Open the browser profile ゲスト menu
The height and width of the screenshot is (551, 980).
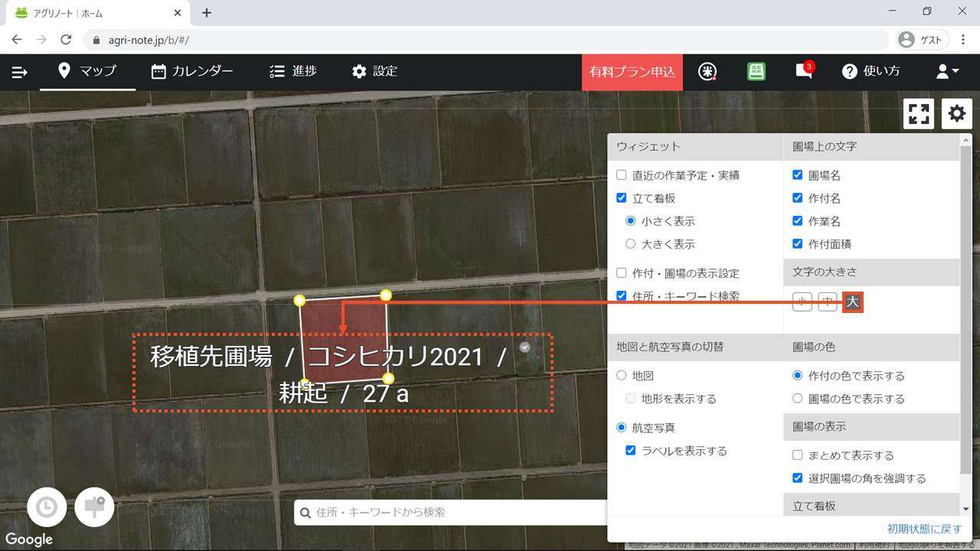point(922,40)
